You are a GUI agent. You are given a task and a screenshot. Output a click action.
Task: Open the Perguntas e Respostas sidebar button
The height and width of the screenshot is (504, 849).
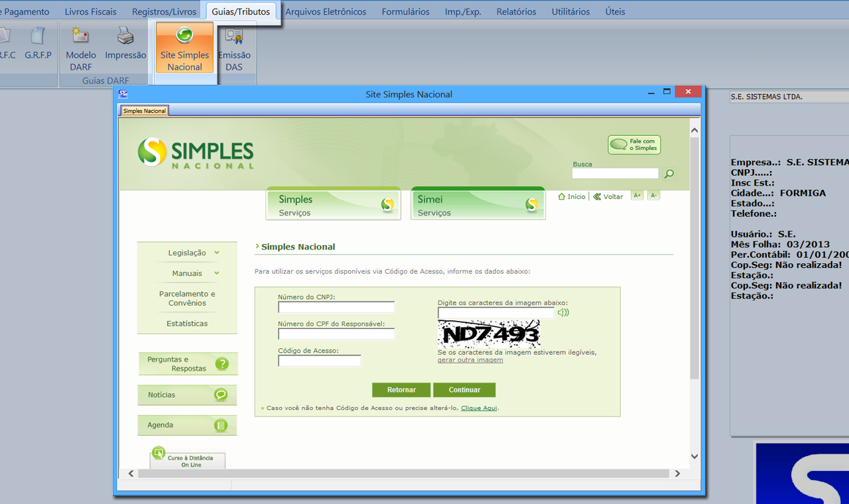click(188, 364)
